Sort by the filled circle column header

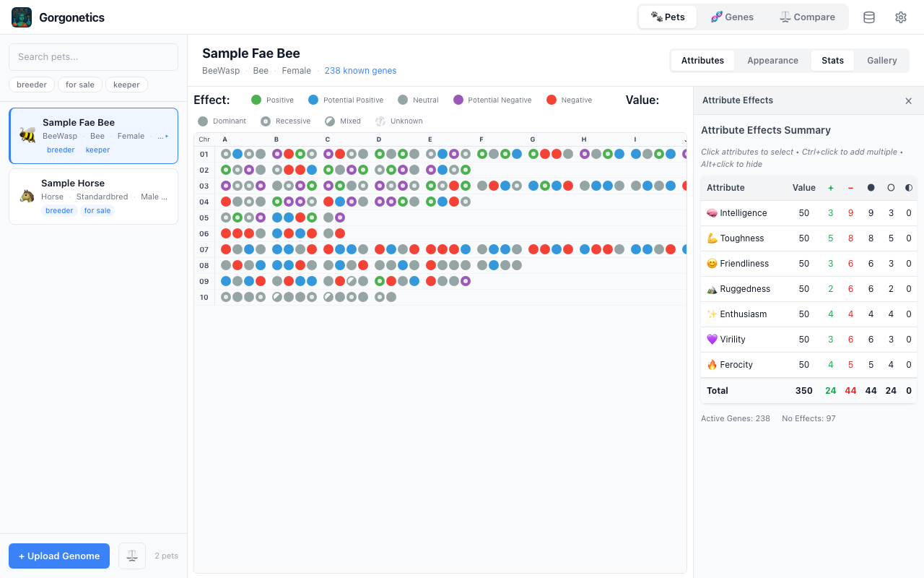coord(871,188)
